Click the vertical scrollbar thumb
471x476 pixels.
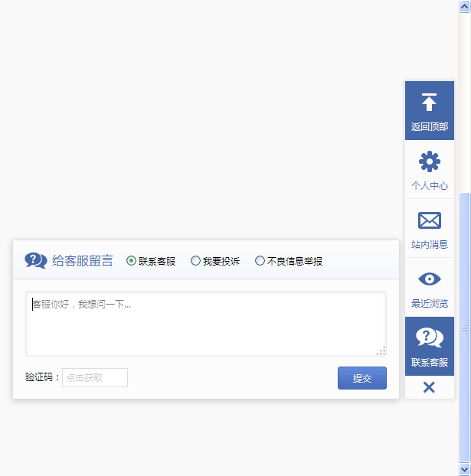(464, 327)
